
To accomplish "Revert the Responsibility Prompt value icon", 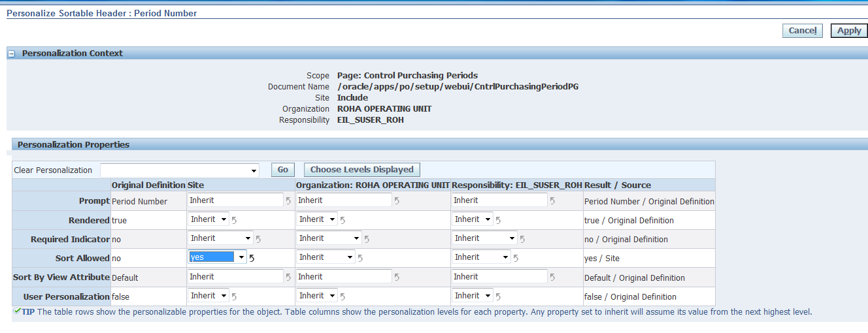I will pyautogui.click(x=552, y=201).
